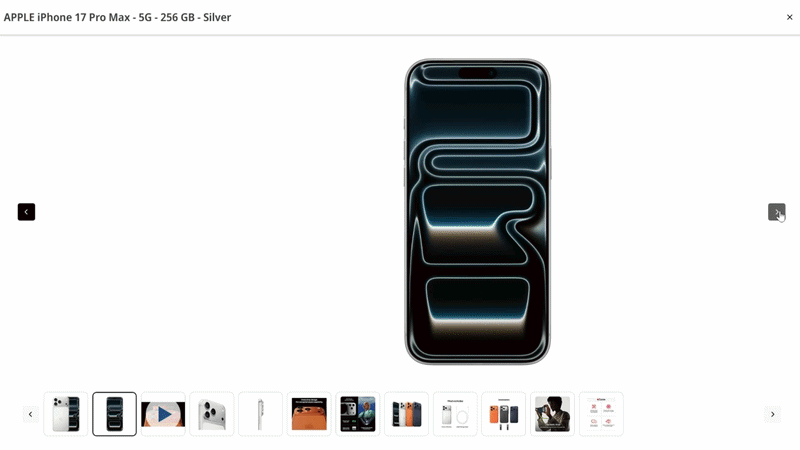This screenshot has height=450, width=800.
Task: Show the previous large product image
Action: (x=27, y=212)
